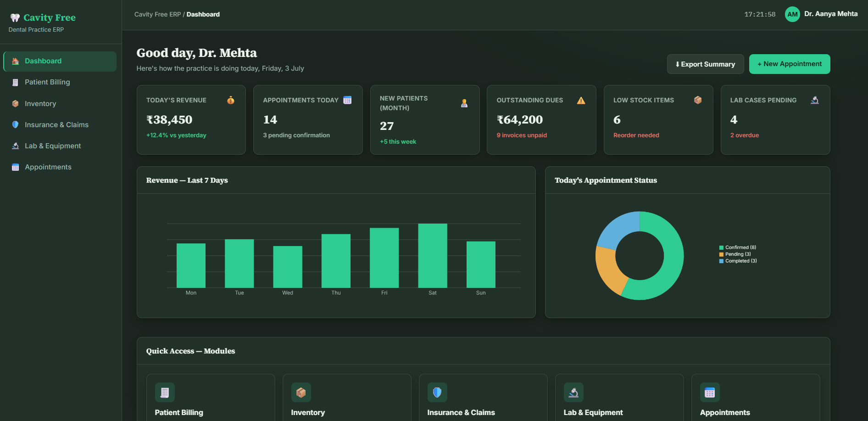868x421 pixels.
Task: Click the Saturday bar in revenue chart
Action: coord(433,256)
